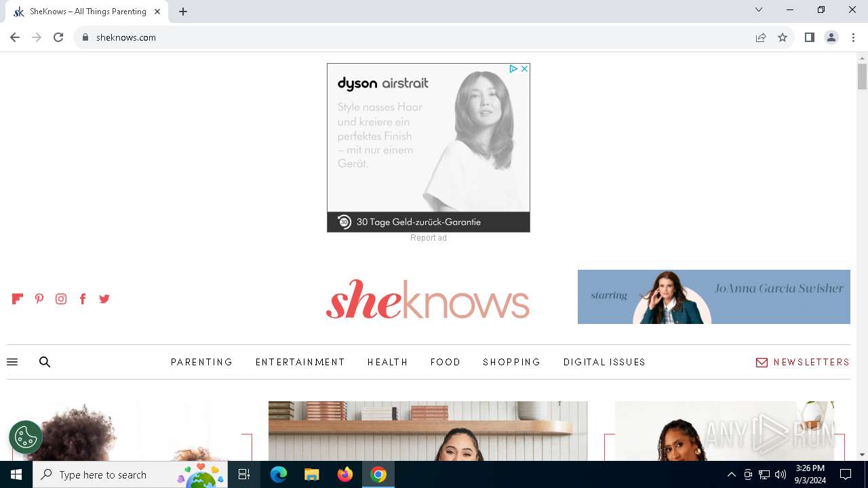This screenshot has width=868, height=488.
Task: Open the Dyson Airstrait advertisement
Action: coord(429,148)
